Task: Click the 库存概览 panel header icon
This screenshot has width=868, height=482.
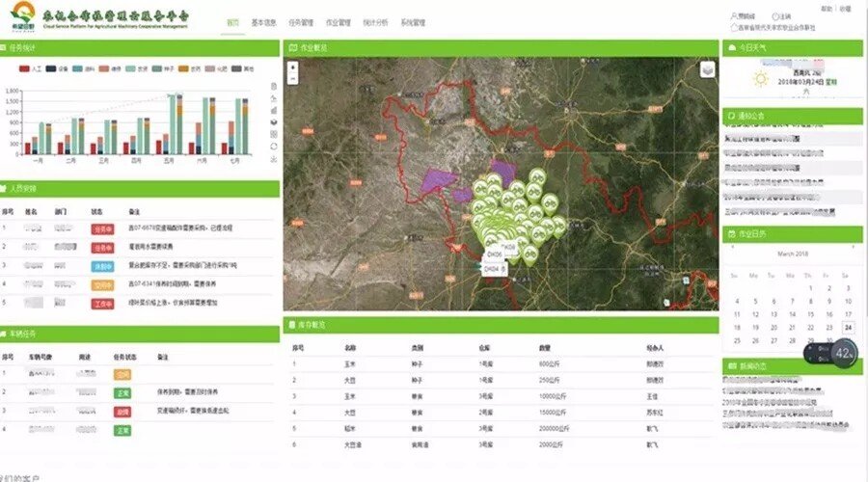Action: click(x=292, y=325)
